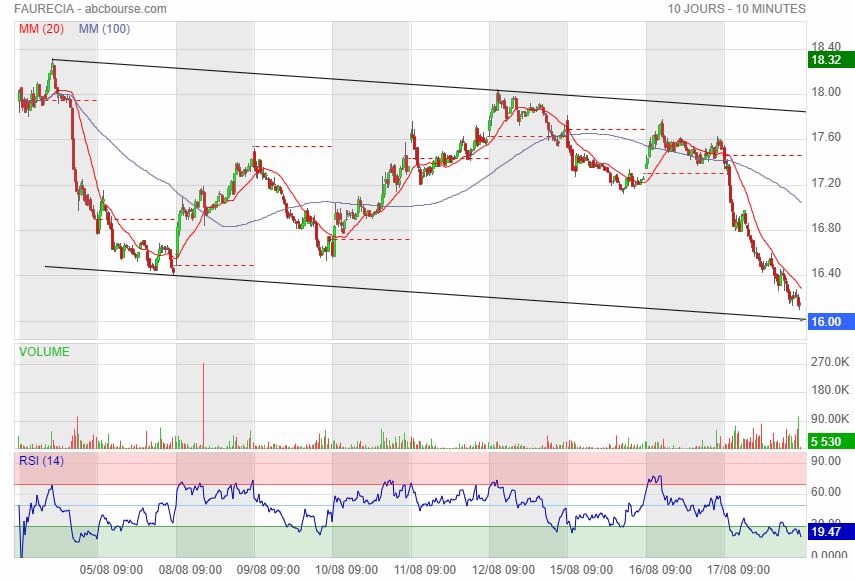Click the 16.40 price axis value
This screenshot has width=855, height=580.
(826, 273)
